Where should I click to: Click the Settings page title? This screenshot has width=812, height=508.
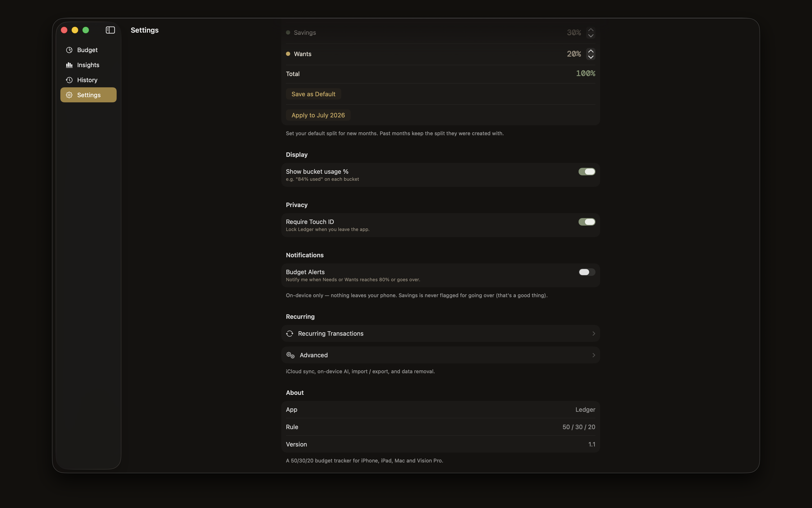pyautogui.click(x=145, y=30)
